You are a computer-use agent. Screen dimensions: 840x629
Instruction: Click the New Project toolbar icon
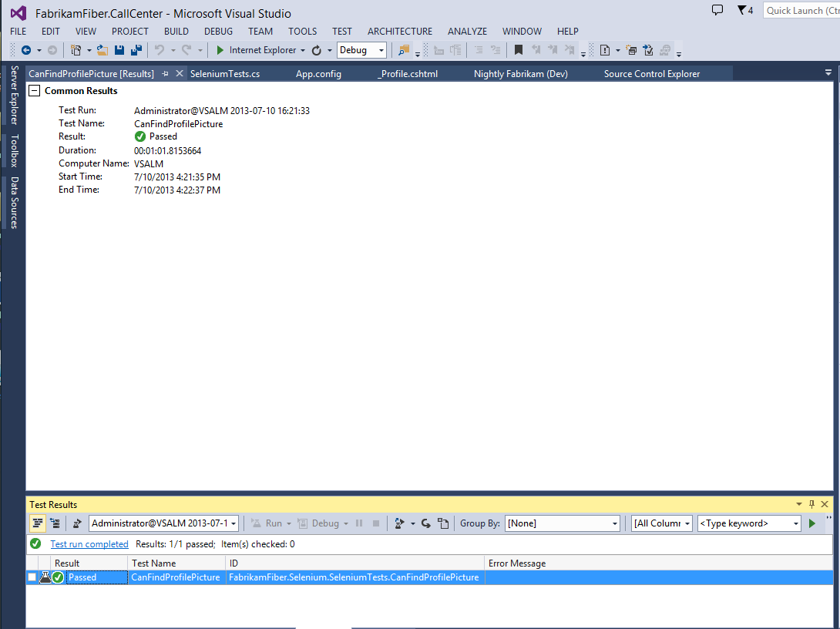click(76, 50)
